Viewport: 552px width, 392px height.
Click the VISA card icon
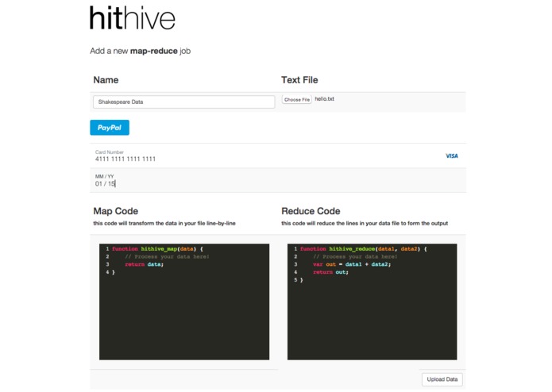click(452, 156)
